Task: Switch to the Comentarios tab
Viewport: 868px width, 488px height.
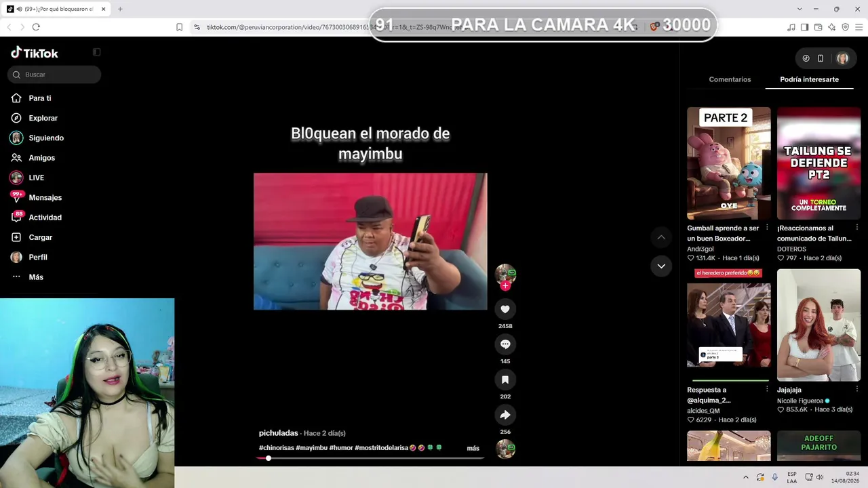Action: coord(730,79)
